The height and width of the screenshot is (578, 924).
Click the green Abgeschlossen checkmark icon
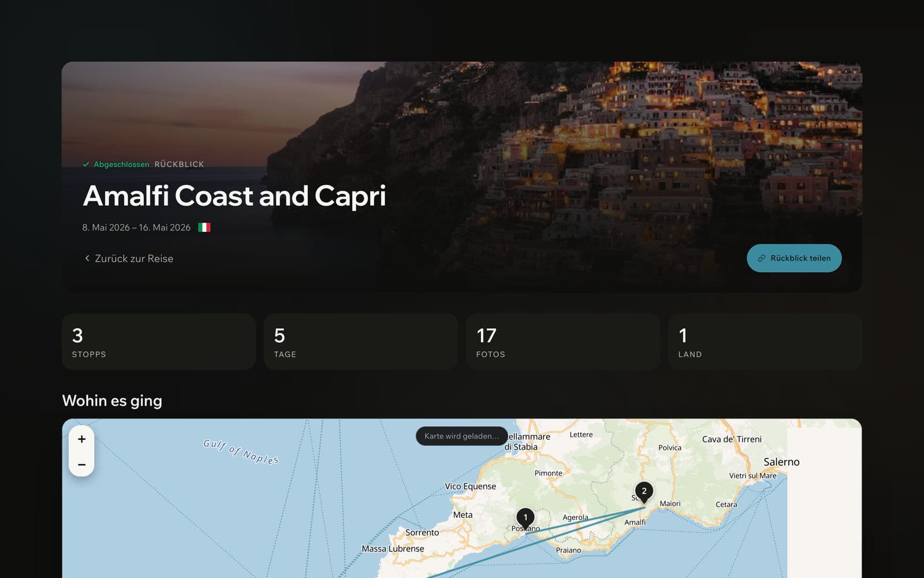point(86,164)
